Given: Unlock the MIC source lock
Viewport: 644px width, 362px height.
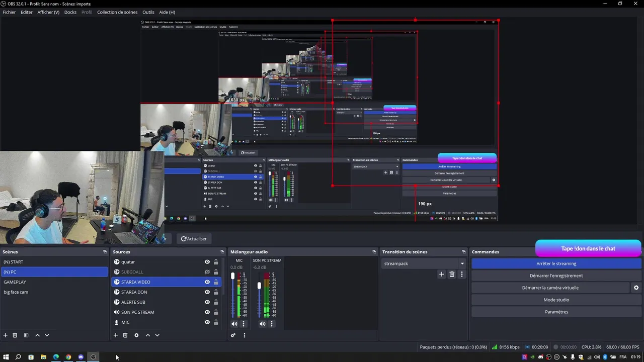Looking at the screenshot, I should [x=216, y=322].
